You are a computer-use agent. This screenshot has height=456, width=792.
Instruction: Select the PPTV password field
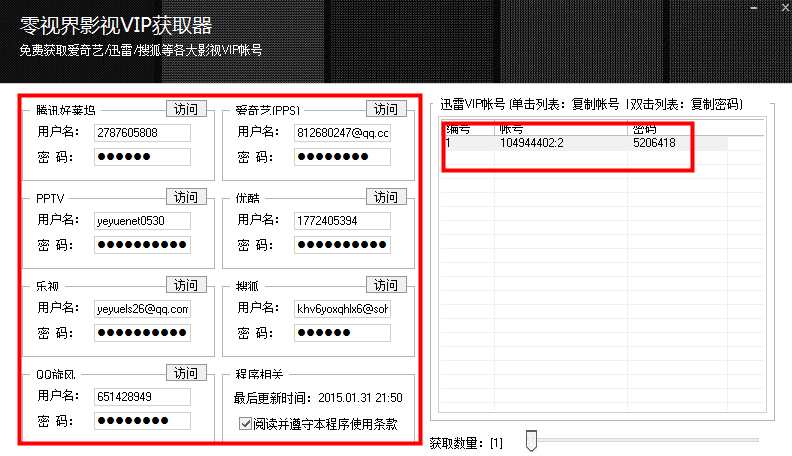[142, 244]
